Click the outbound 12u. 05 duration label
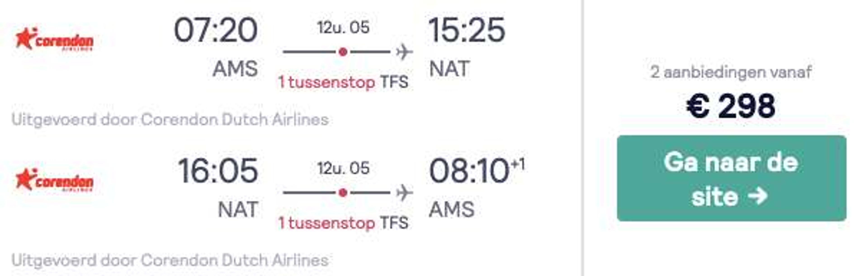Image resolution: width=868 pixels, height=276 pixels. [343, 27]
